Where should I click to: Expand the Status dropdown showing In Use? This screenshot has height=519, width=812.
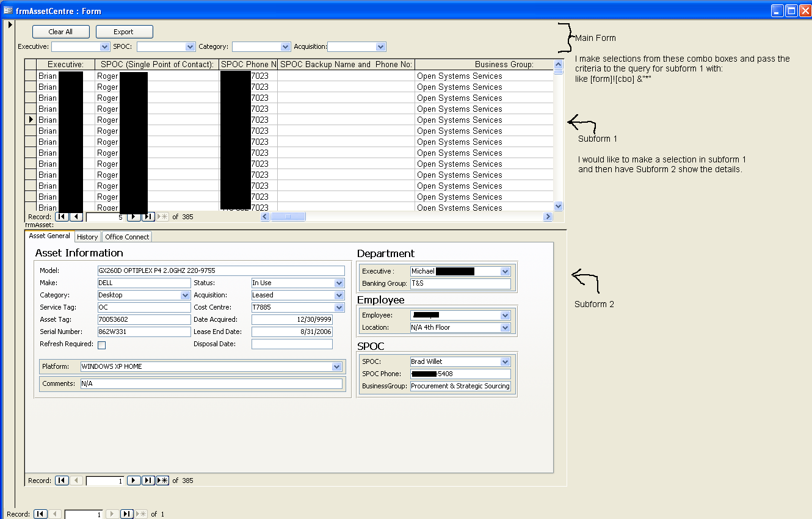339,283
